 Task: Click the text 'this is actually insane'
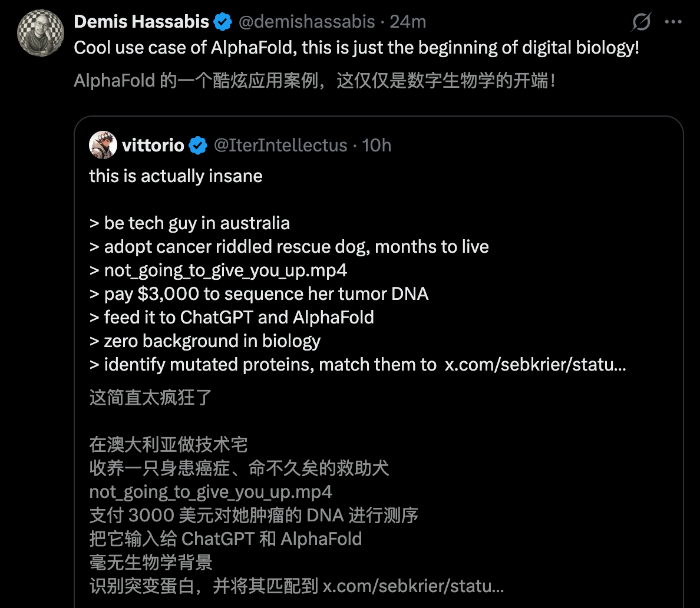tap(175, 176)
